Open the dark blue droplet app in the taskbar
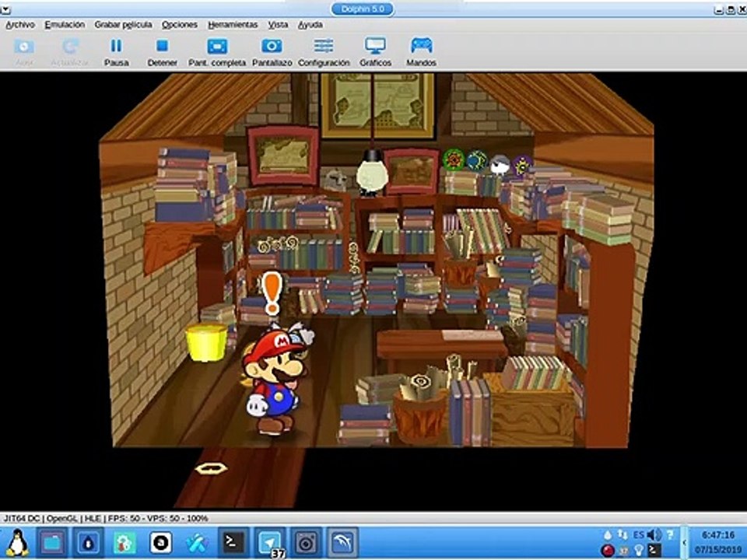The image size is (747, 560). point(89,542)
